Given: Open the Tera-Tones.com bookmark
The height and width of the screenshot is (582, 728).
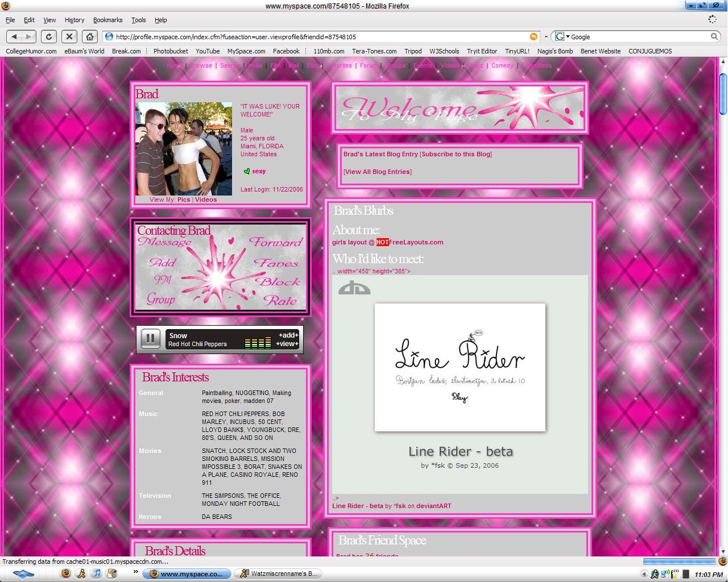Looking at the screenshot, I should 374,51.
